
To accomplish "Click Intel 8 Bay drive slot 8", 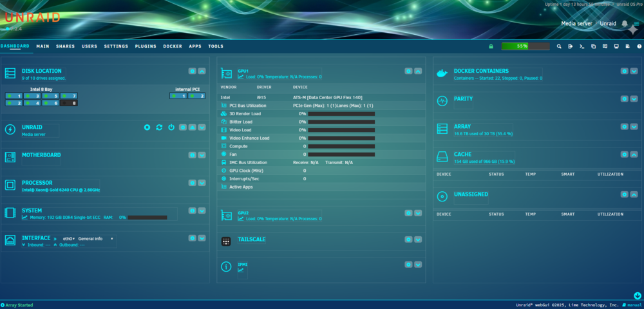I will pyautogui.click(x=69, y=103).
